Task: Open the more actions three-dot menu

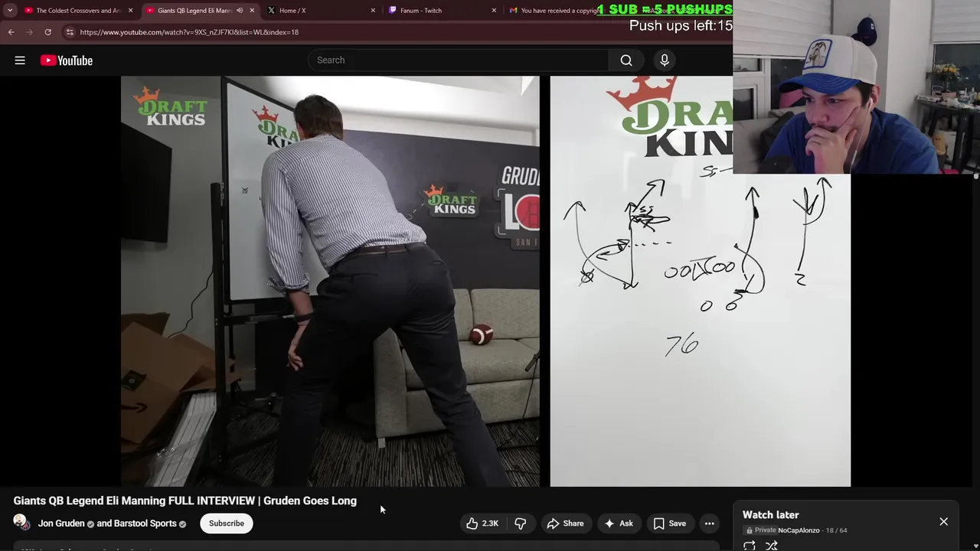Action: pos(710,523)
